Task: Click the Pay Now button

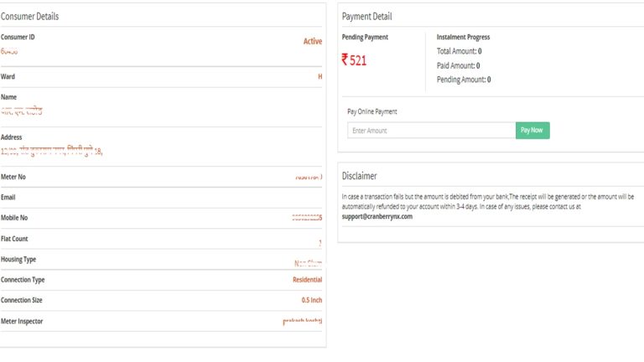Action: pyautogui.click(x=532, y=131)
